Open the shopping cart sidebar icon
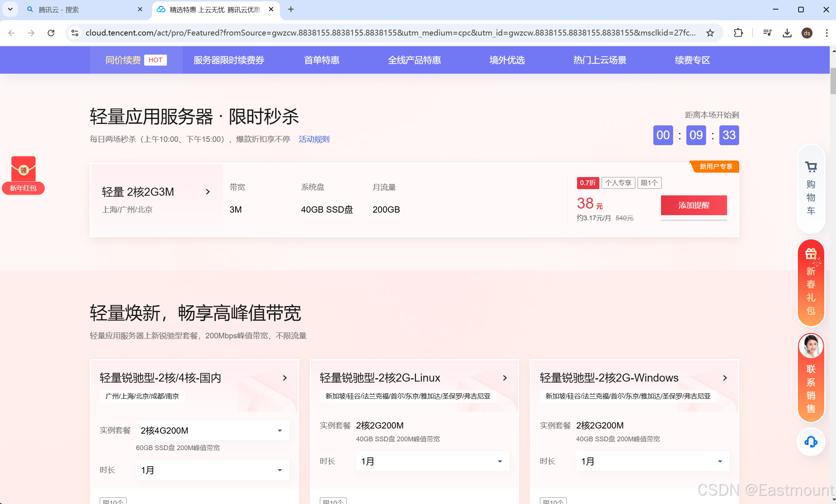 (x=811, y=168)
